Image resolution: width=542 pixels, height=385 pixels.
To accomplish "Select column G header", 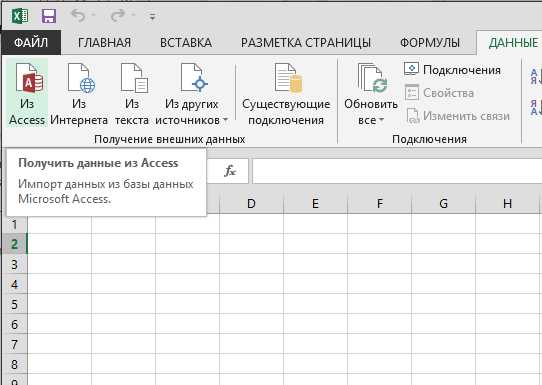I will click(x=443, y=204).
